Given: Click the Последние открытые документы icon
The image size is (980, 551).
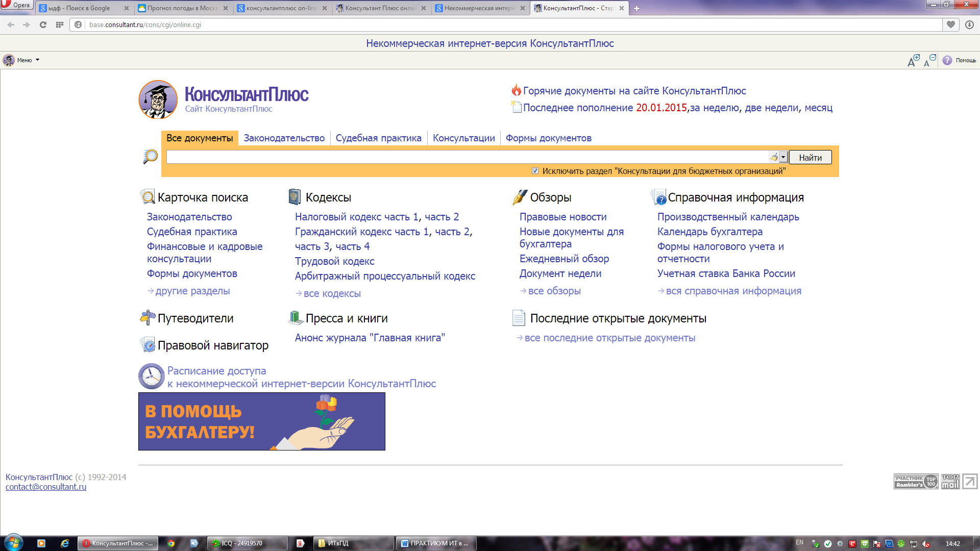Looking at the screenshot, I should tap(519, 318).
